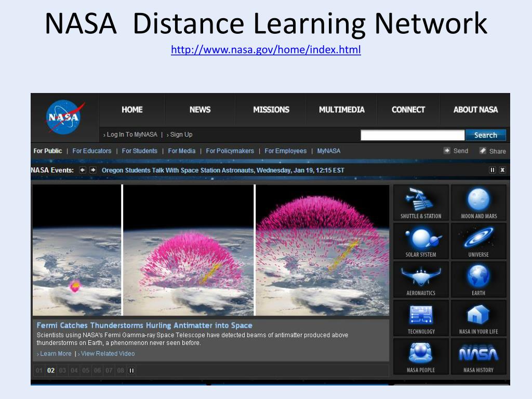Image resolution: width=532 pixels, height=399 pixels.
Task: Jump to slide 07 in slideshow
Action: pyautogui.click(x=109, y=370)
